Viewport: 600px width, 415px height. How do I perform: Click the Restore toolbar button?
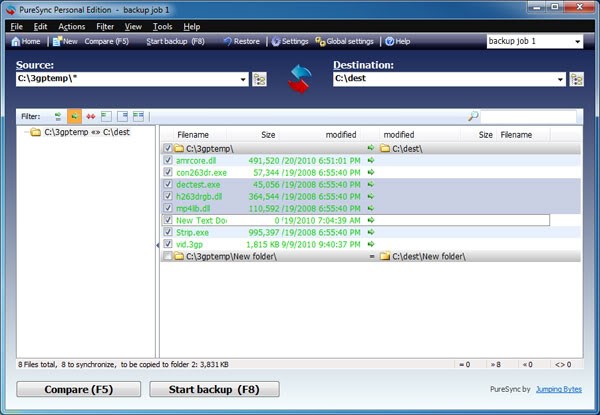pos(241,41)
